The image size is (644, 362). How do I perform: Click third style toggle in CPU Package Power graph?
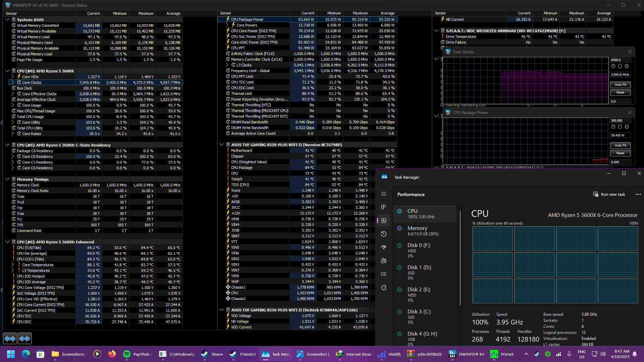(x=627, y=127)
